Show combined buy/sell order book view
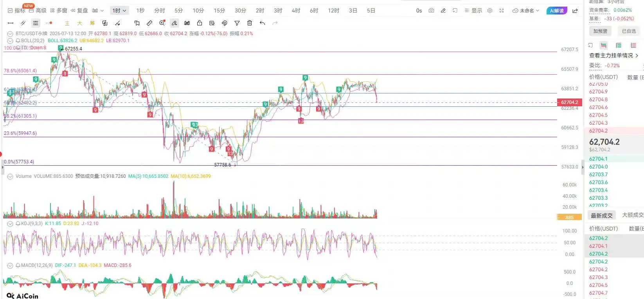This screenshot has width=644, height=299. tap(604, 45)
